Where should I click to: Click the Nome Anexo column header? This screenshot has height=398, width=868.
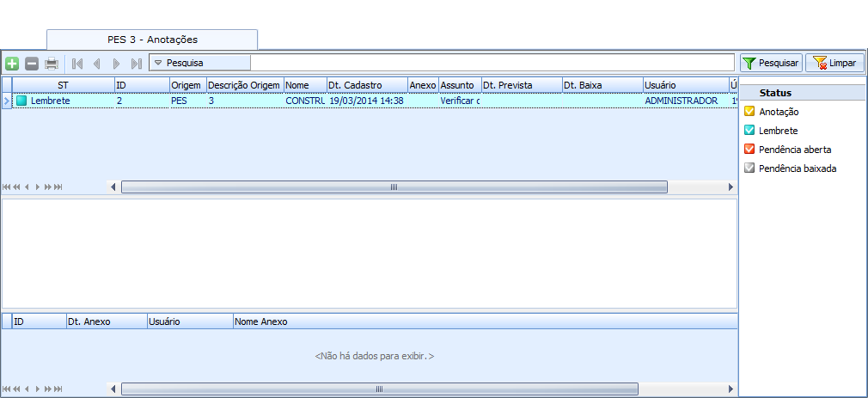[486, 321]
